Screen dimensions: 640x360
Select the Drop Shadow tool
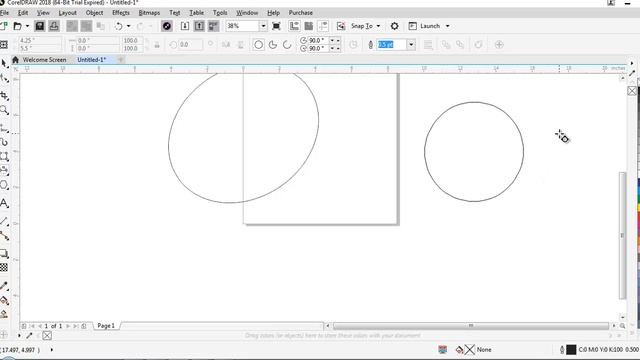pyautogui.click(x=4, y=254)
